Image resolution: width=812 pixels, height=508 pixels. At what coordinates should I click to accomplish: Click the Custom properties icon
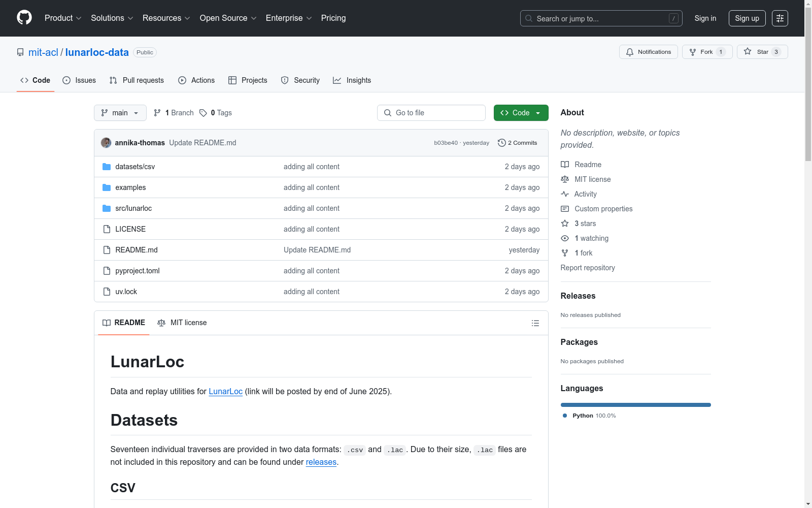[x=565, y=209]
